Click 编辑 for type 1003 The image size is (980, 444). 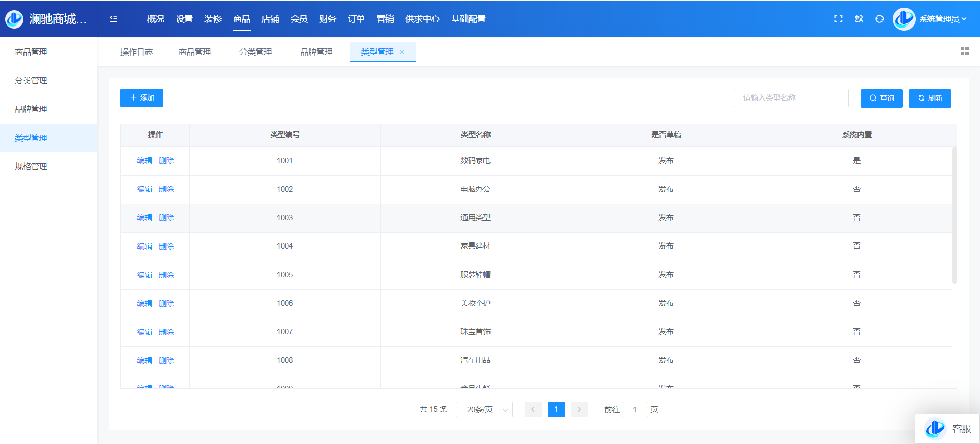[144, 218]
